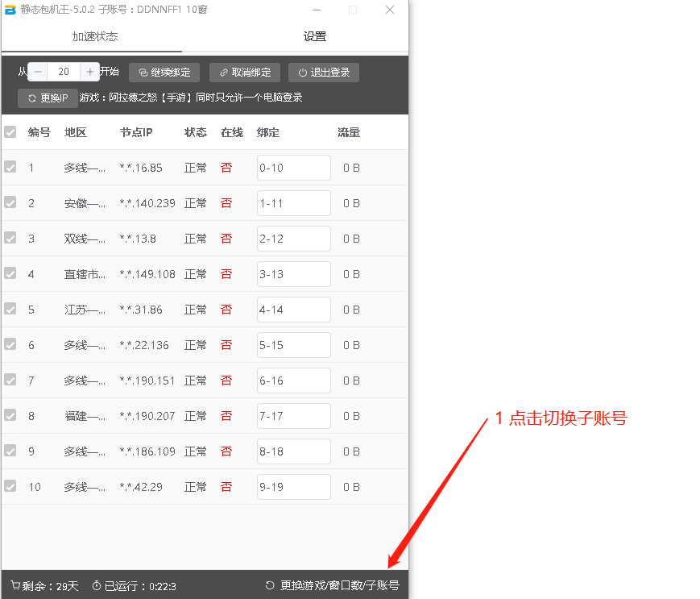
Task: Switch to the 设置 settings tab
Action: click(x=315, y=37)
